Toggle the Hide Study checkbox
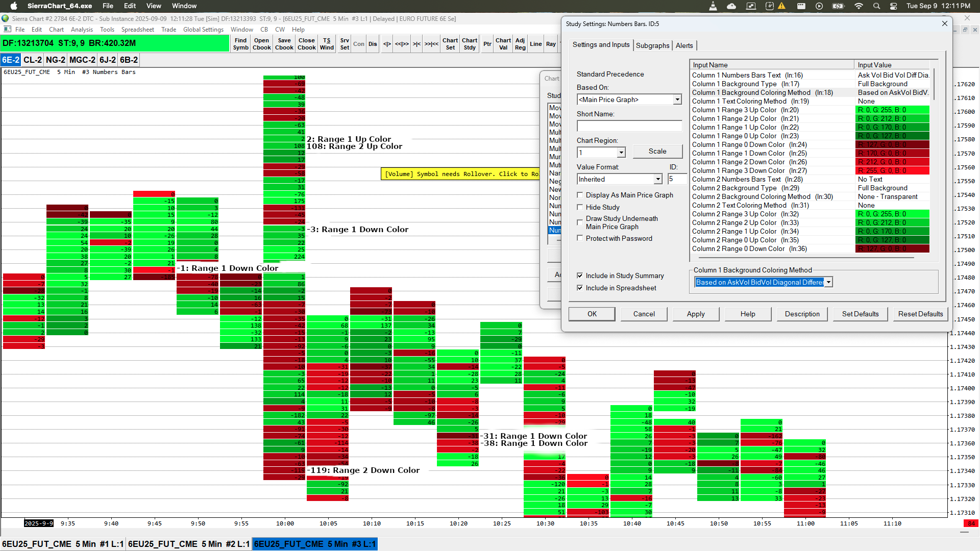This screenshot has width=980, height=551. click(580, 207)
